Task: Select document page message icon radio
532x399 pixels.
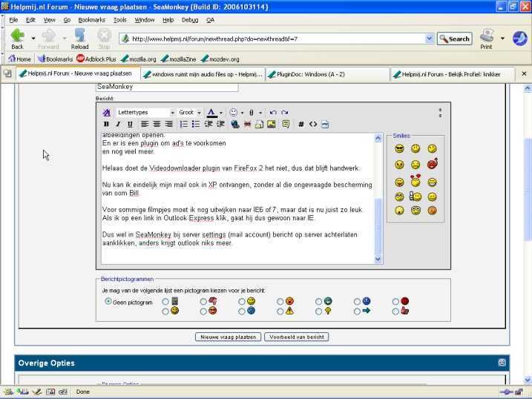Action: click(165, 301)
